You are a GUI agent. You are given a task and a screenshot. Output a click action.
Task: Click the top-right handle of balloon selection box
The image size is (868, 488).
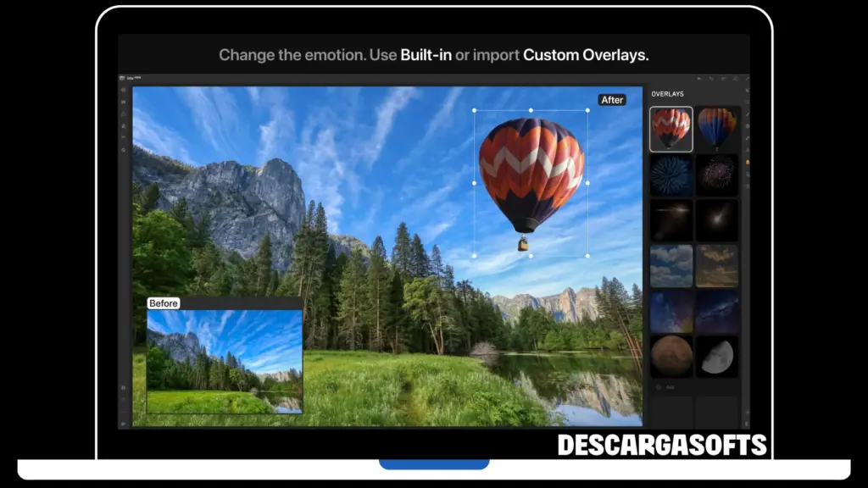(587, 110)
